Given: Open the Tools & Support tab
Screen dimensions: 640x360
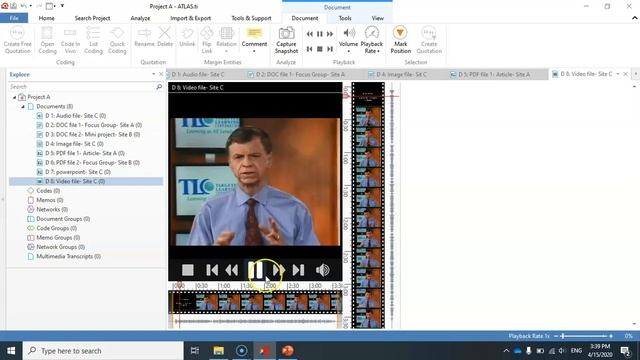Looking at the screenshot, I should click(251, 18).
